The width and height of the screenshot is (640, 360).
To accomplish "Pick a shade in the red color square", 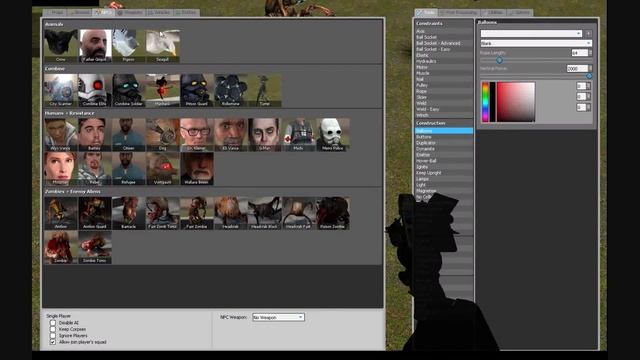I will 516,102.
